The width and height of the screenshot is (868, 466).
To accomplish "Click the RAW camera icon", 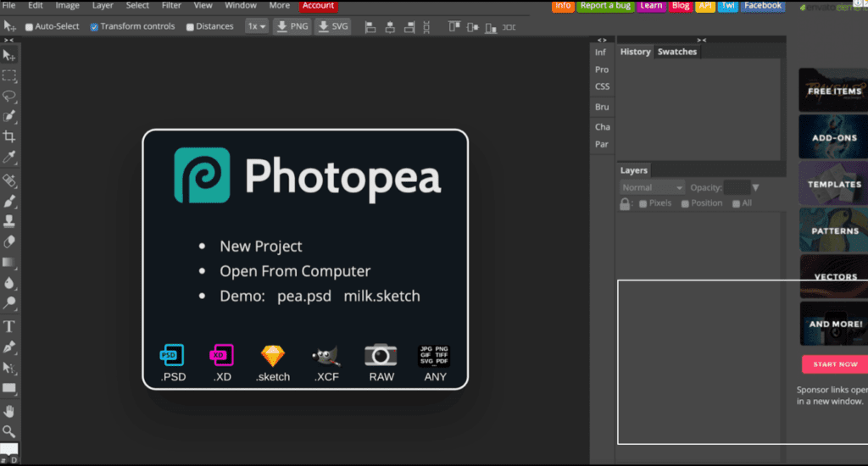I will [x=381, y=355].
